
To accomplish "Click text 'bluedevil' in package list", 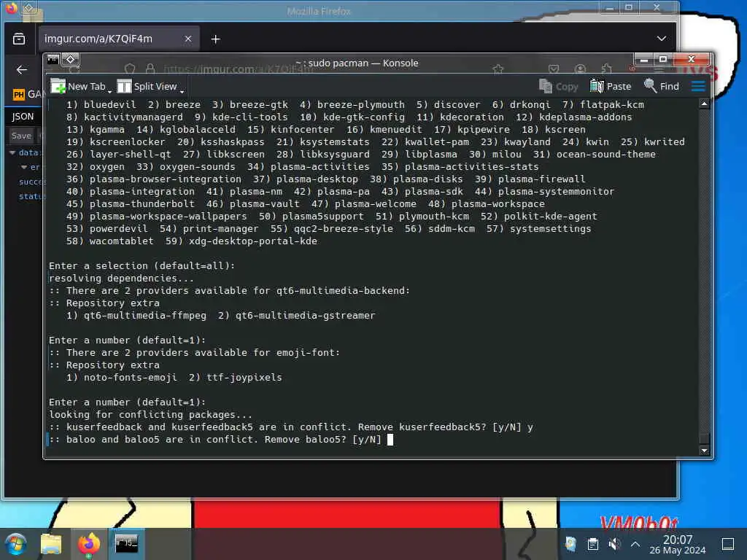I will (110, 104).
